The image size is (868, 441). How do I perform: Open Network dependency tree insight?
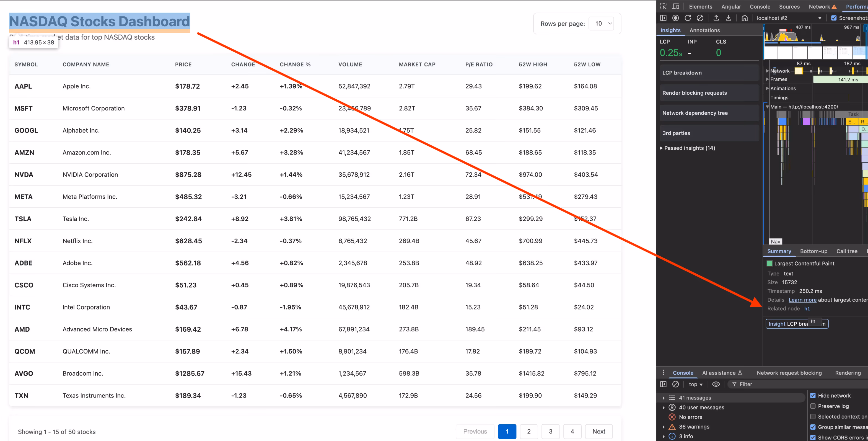(x=709, y=113)
